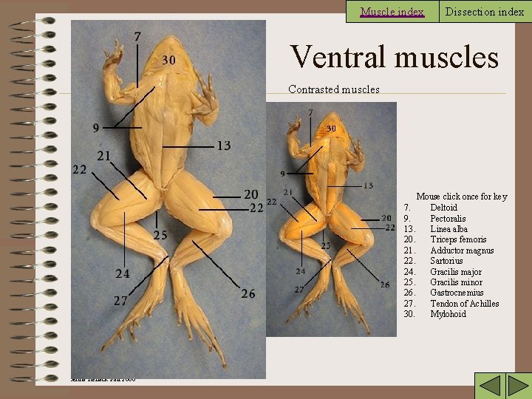Click label 9 on the large photo

(x=96, y=128)
